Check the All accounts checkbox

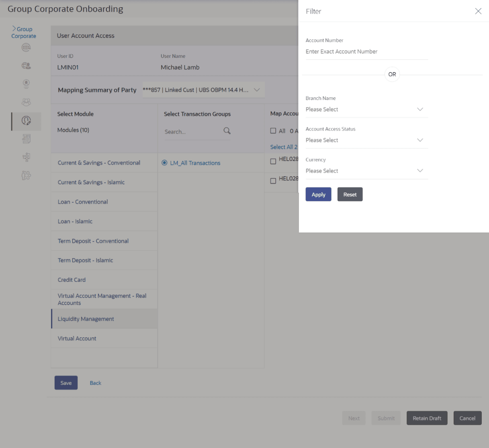tap(273, 131)
